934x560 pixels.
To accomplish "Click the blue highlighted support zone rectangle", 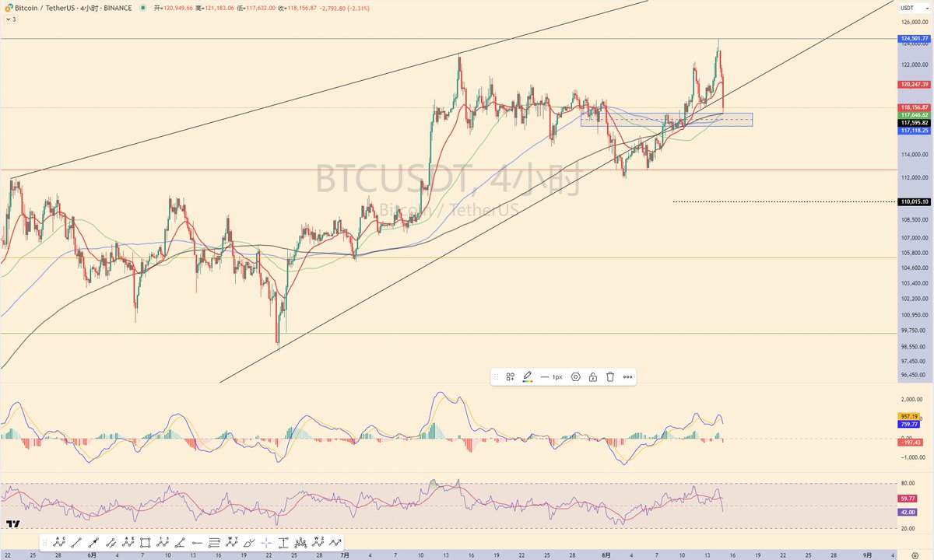I will [666, 120].
